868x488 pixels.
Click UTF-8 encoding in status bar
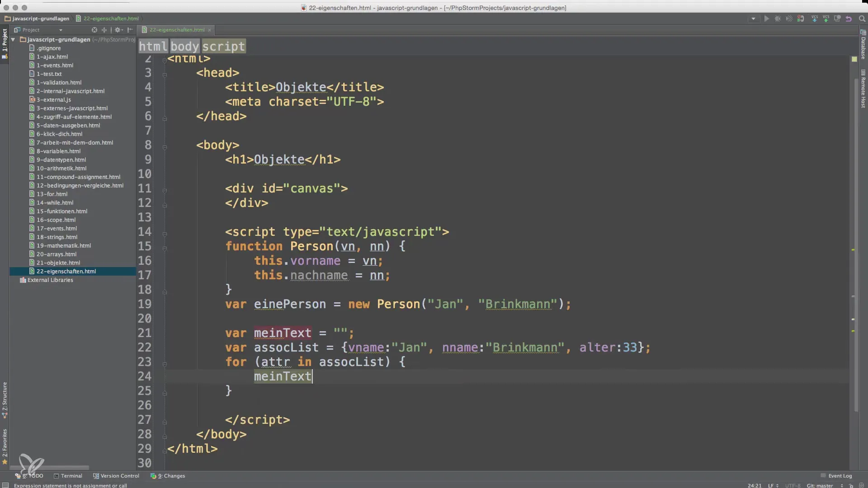pyautogui.click(x=793, y=485)
